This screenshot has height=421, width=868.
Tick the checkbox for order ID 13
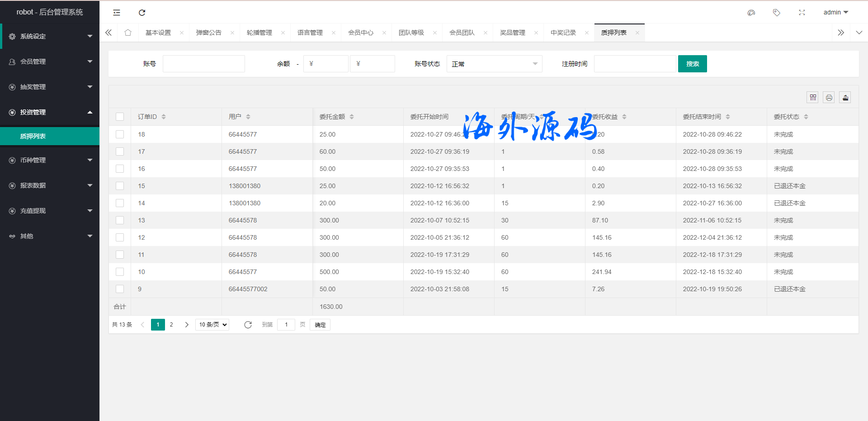click(120, 220)
